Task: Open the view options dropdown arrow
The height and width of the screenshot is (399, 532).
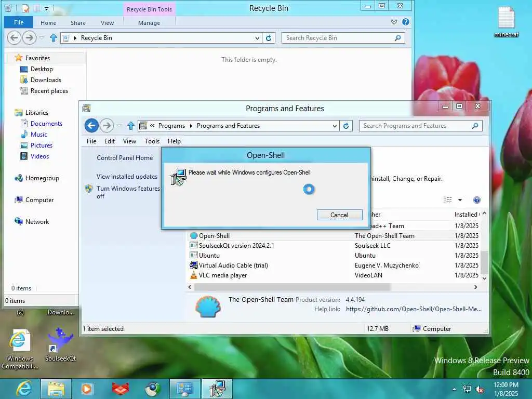Action: tap(460, 200)
